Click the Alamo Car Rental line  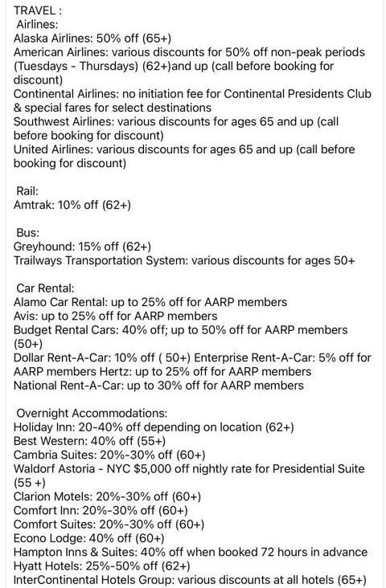(150, 302)
